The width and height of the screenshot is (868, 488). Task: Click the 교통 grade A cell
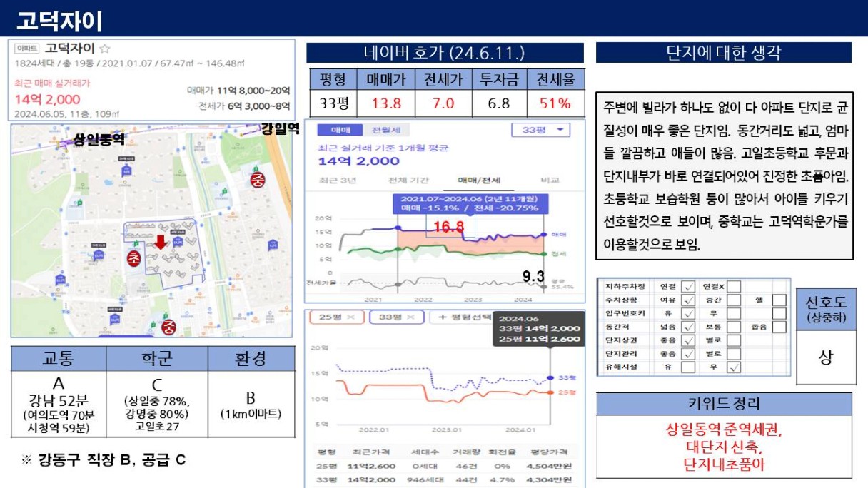tap(59, 403)
